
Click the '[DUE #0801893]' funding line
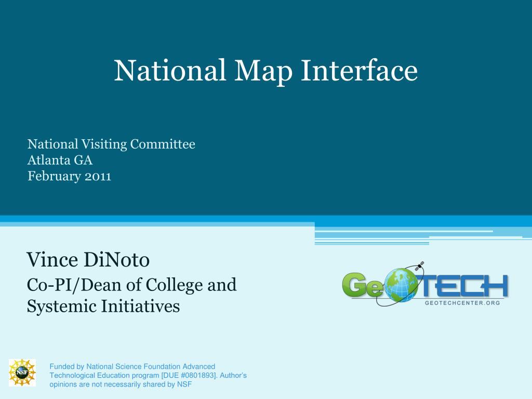[148, 375]
